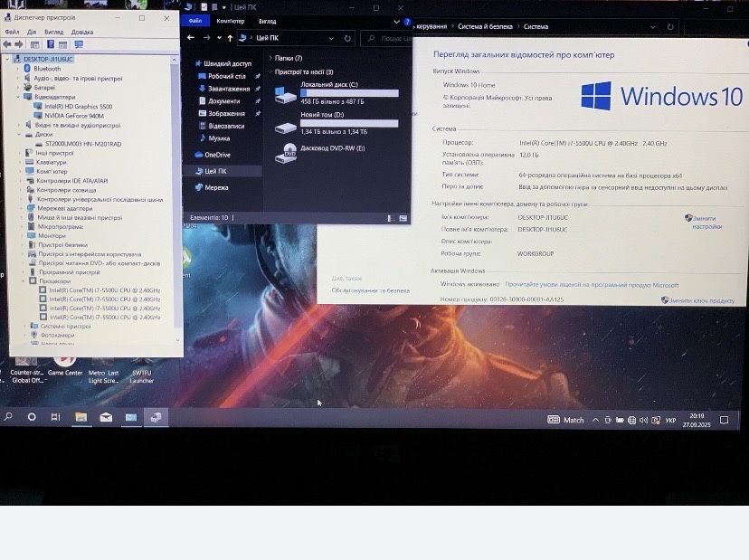Viewport: 749px width, 560px height.
Task: Open the SWTFU Launcher desktop icon
Action: click(142, 371)
